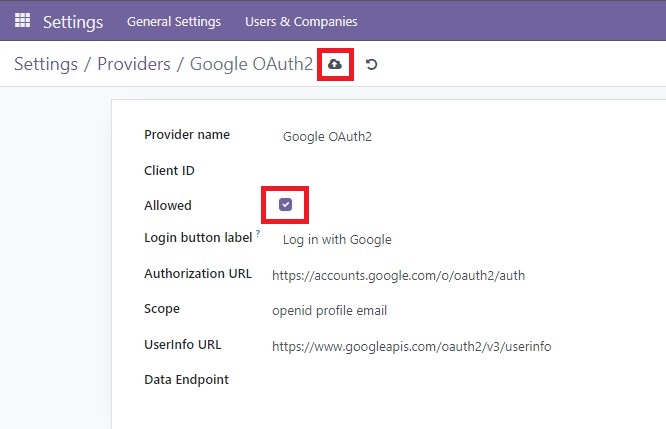Click the Client ID label
Screen dimensions: 666x429
tap(169, 170)
